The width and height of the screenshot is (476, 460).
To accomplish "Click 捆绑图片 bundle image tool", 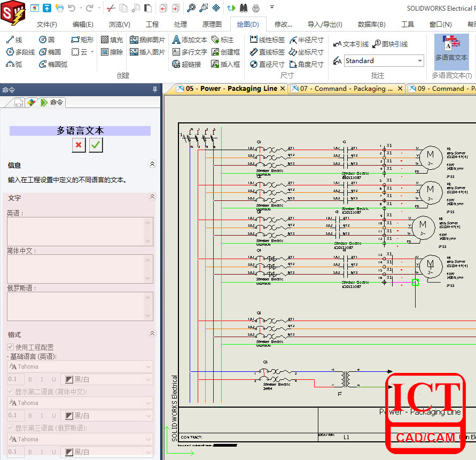I will [x=147, y=40].
